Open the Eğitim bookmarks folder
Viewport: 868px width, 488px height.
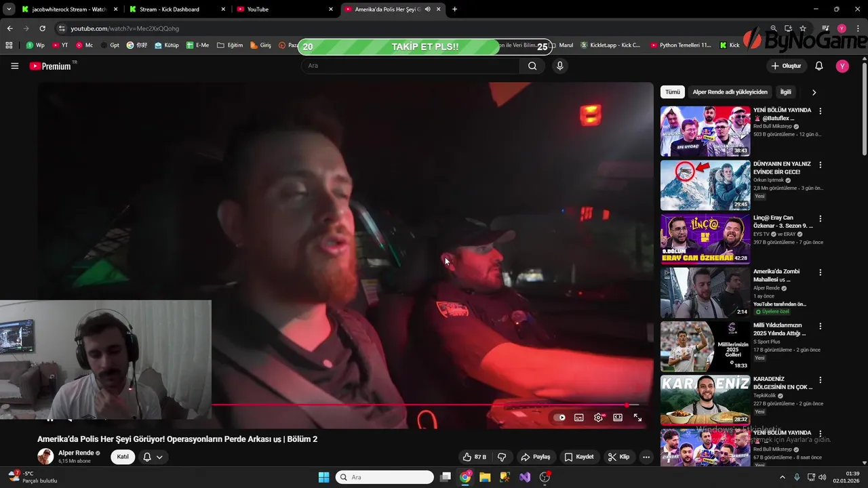230,45
